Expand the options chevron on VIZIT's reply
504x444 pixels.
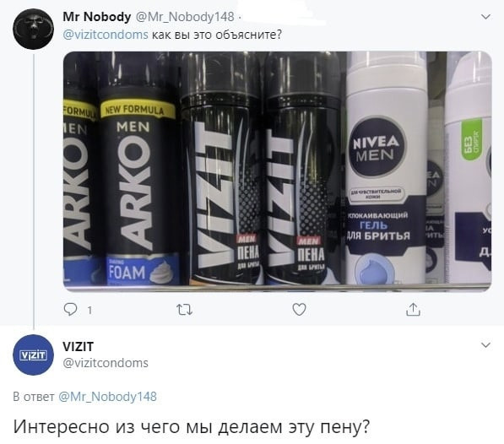click(x=485, y=345)
